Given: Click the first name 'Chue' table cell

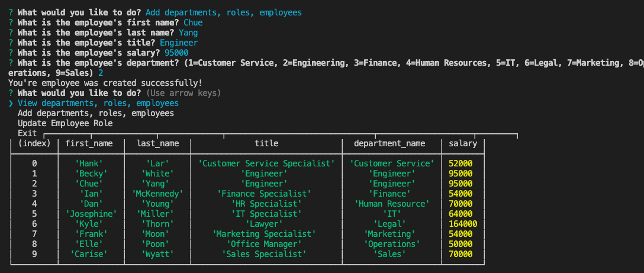Looking at the screenshot, I should pyautogui.click(x=89, y=184).
